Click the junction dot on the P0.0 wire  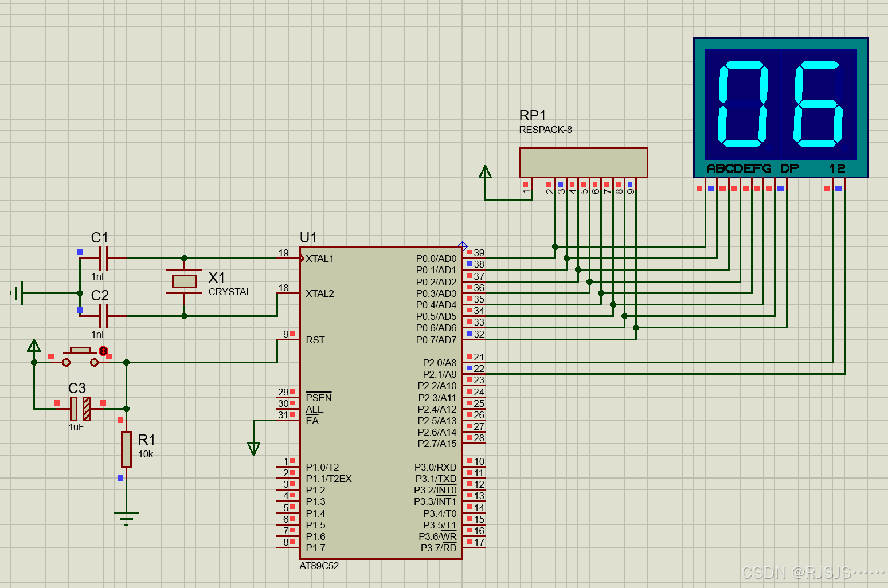pyautogui.click(x=555, y=246)
